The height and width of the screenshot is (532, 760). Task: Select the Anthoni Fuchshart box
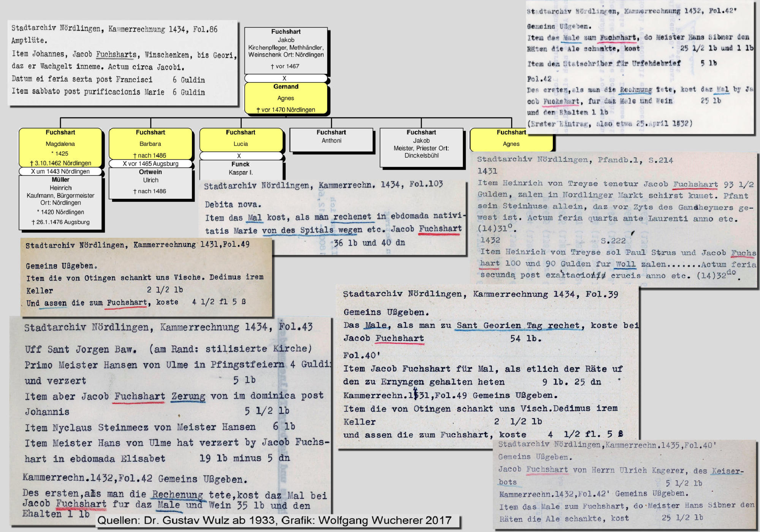click(x=331, y=139)
